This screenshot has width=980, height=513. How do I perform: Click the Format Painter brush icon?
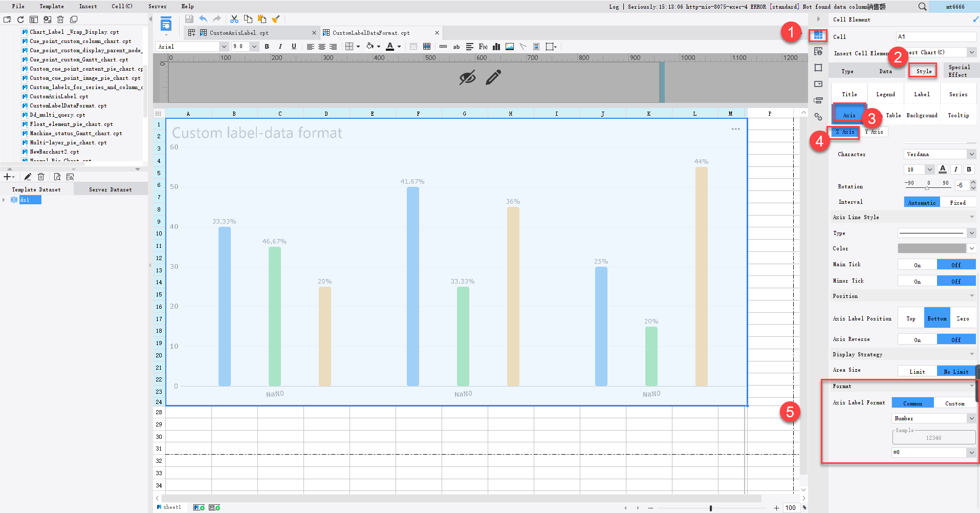(x=276, y=18)
